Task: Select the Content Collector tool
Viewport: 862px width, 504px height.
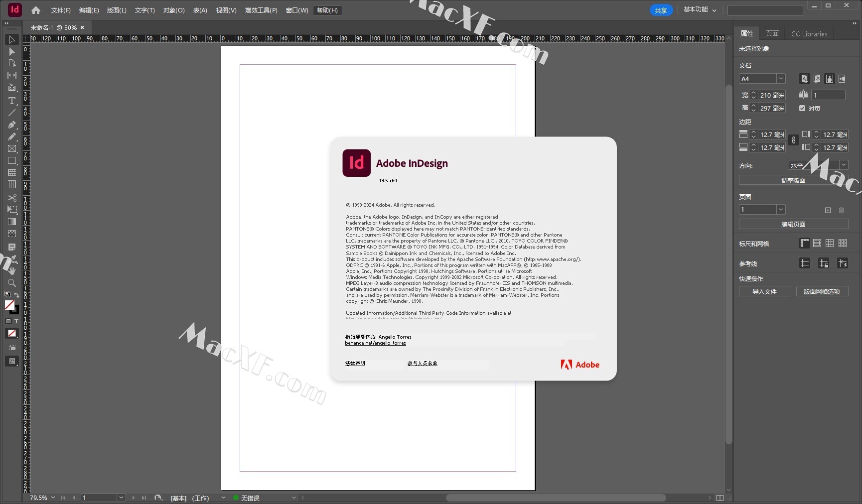Action: [x=12, y=88]
